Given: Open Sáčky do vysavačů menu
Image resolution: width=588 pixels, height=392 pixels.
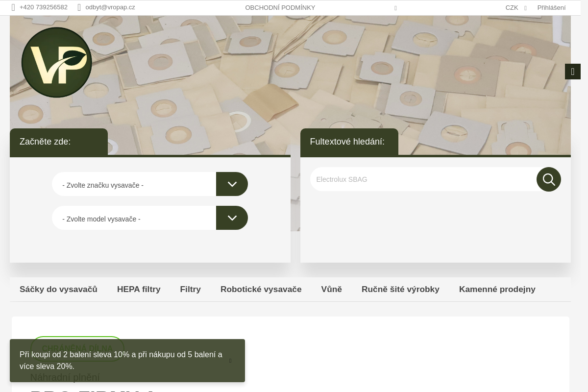Looking at the screenshot, I should click(58, 289).
